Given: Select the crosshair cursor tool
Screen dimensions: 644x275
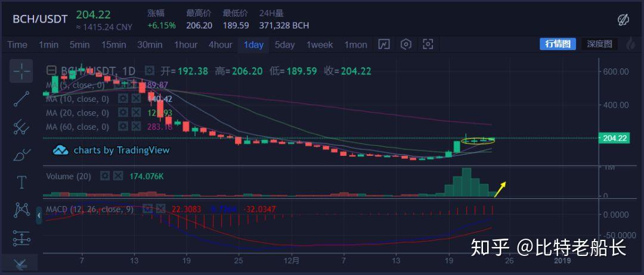Looking at the screenshot, I should 21,71.
